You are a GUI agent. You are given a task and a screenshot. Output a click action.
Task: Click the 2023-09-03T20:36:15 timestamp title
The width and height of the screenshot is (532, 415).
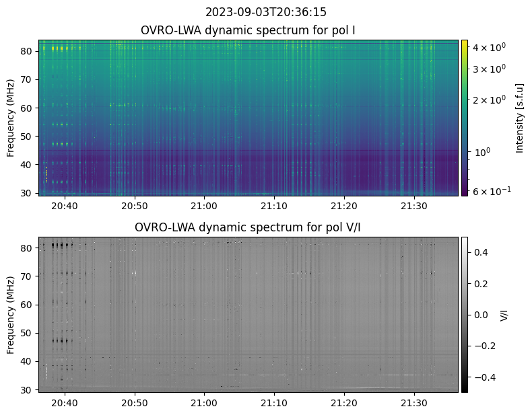[266, 12]
